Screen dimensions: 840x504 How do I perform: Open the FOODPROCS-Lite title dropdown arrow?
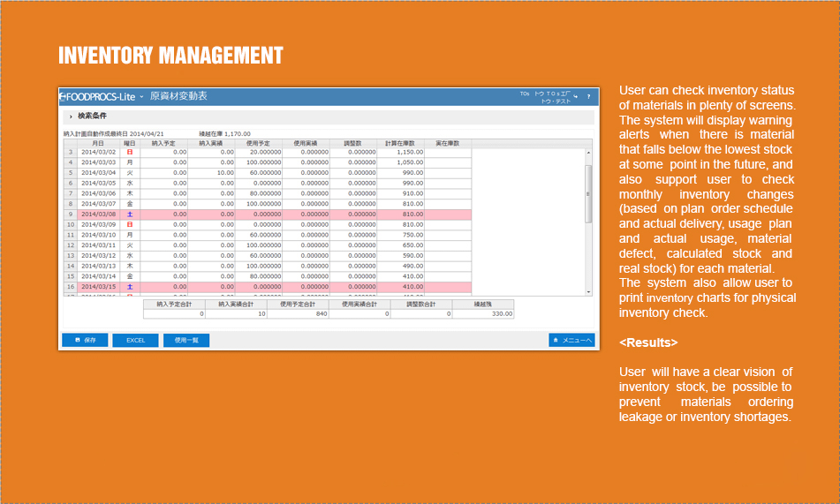[x=140, y=95]
